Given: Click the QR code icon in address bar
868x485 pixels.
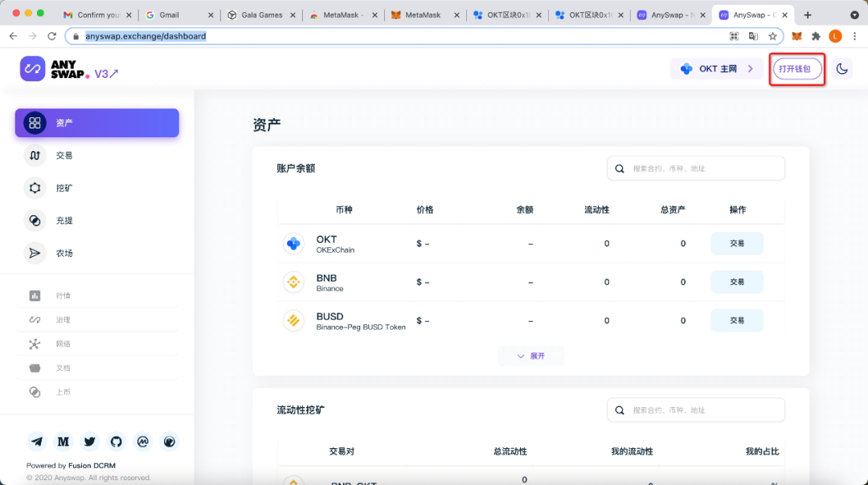Looking at the screenshot, I should pyautogui.click(x=734, y=36).
